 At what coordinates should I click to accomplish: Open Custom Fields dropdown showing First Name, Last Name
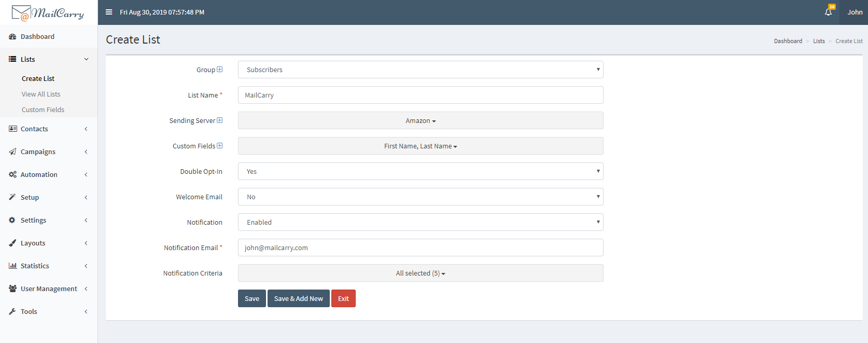tap(421, 146)
